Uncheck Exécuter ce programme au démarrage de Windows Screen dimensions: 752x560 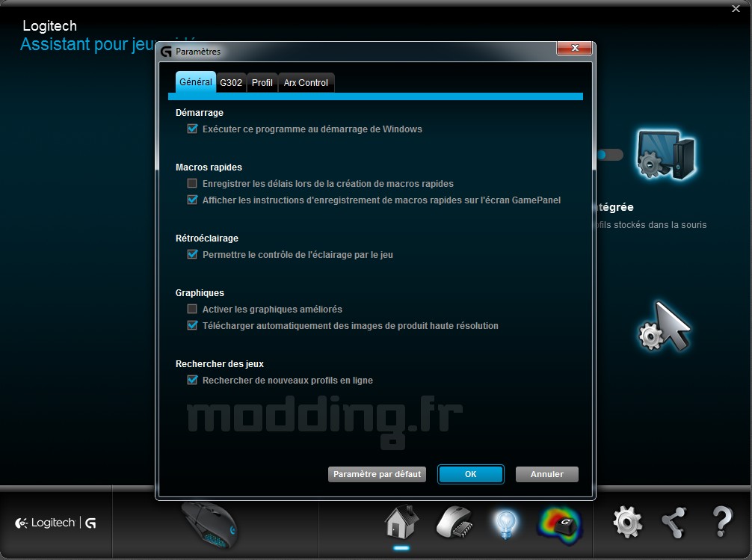[192, 129]
